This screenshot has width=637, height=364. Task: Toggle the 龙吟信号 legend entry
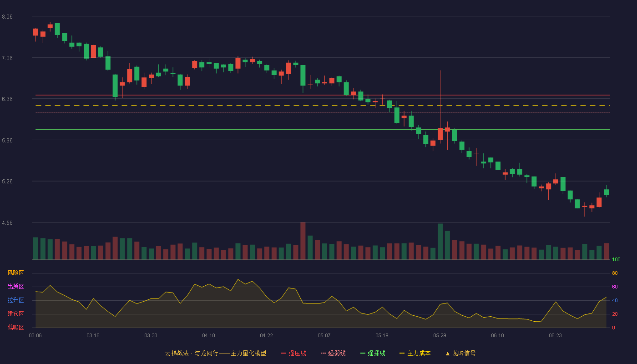click(460, 353)
